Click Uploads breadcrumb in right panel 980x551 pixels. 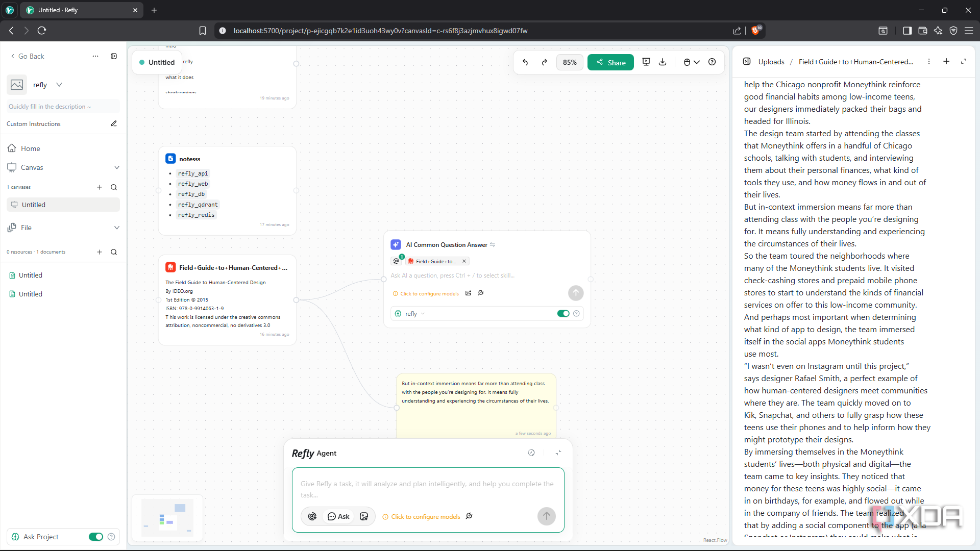pos(771,62)
